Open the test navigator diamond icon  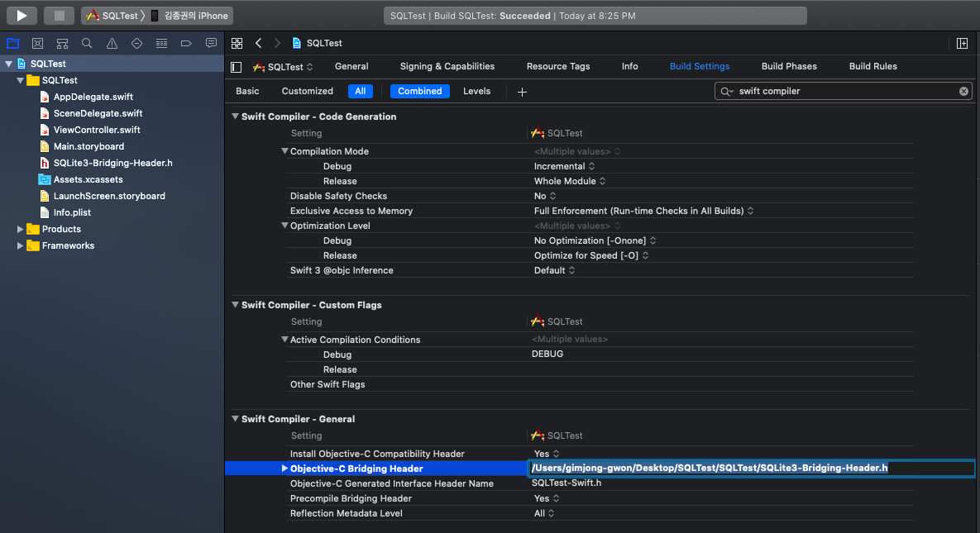pyautogui.click(x=137, y=43)
